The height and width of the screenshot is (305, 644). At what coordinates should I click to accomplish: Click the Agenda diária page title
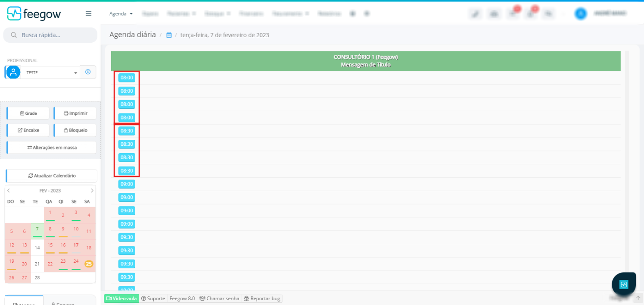[x=133, y=35]
